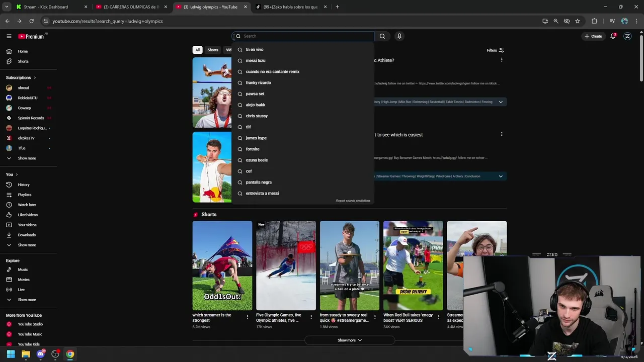Click into the YouTube search field
Image resolution: width=644 pixels, height=362 pixels.
[x=303, y=36]
